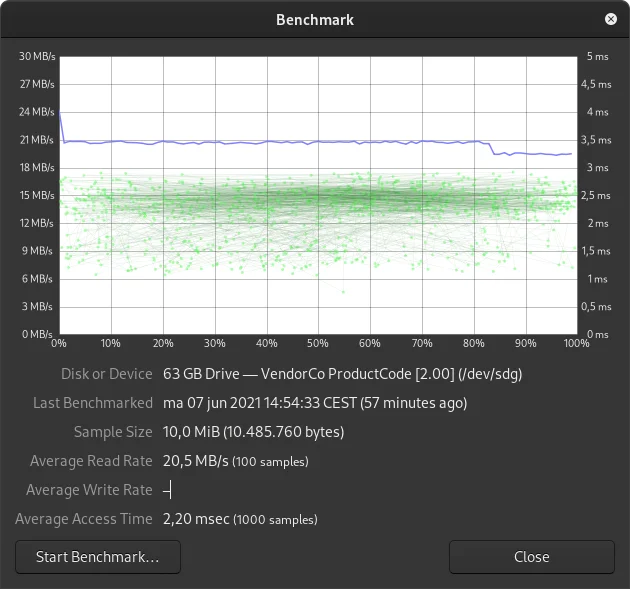
Task: Click the 'Average Write Rate' label
Action: click(x=89, y=490)
